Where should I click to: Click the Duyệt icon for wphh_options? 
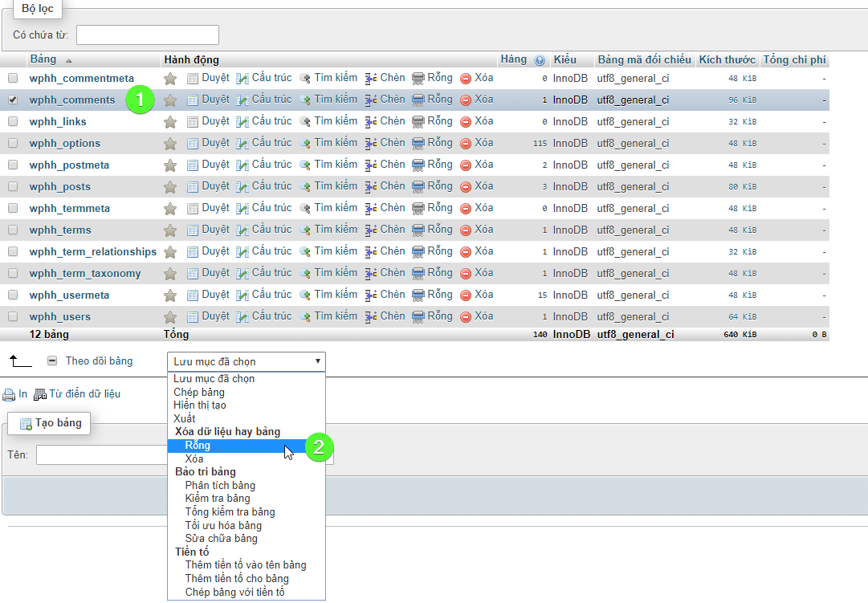pos(193,144)
